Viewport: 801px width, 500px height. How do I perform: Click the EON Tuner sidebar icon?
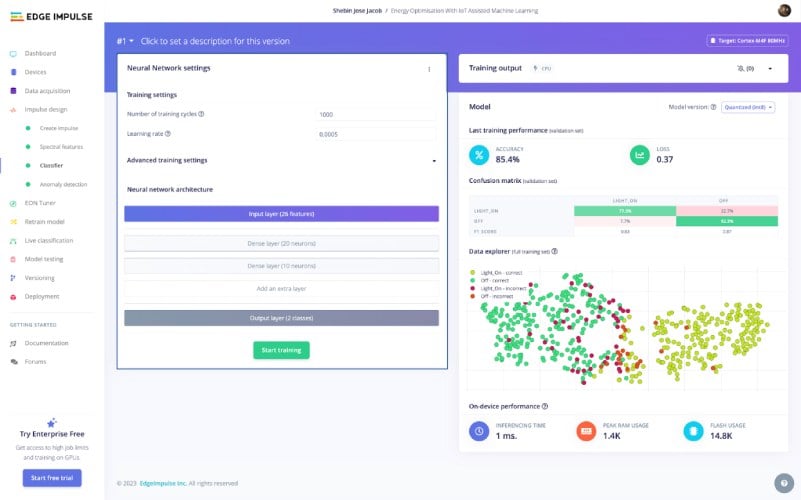click(14, 203)
